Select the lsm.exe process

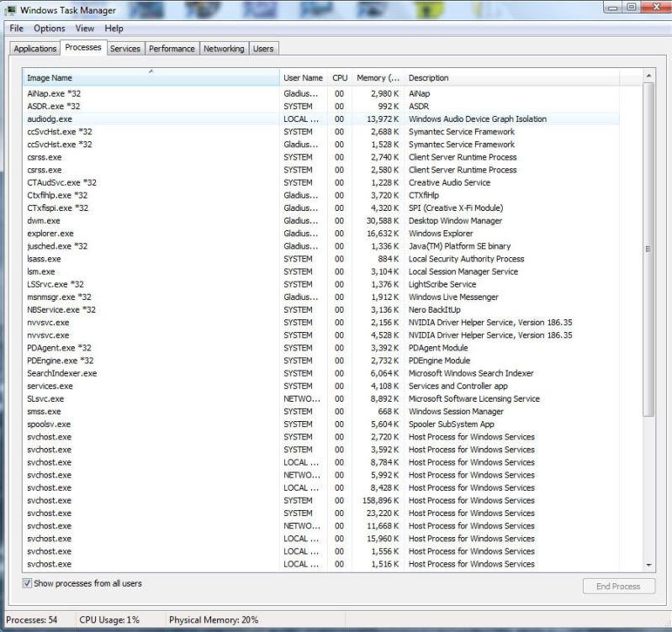point(321,271)
